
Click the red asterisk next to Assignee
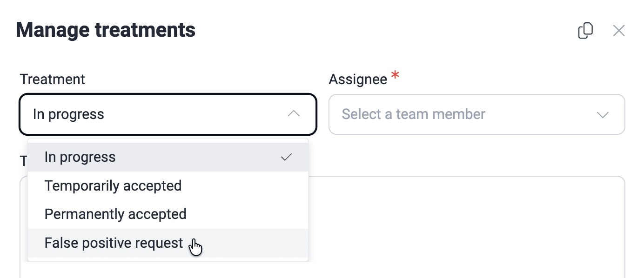[x=394, y=75]
